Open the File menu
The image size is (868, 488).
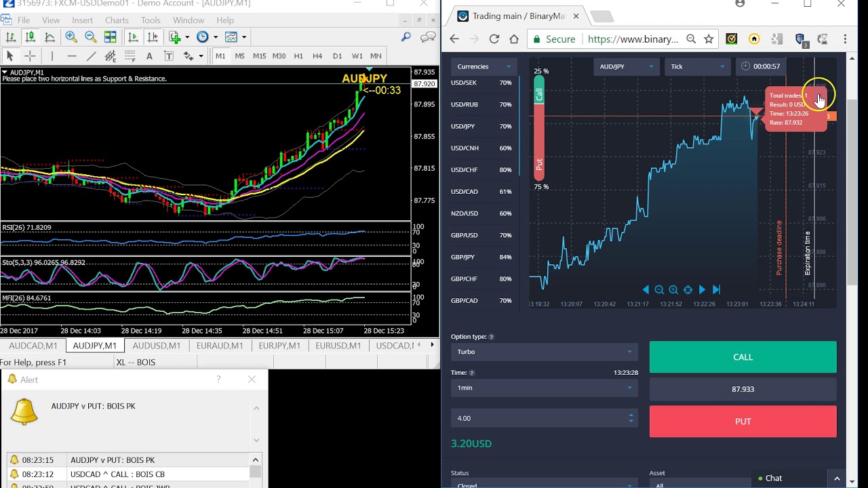click(23, 20)
